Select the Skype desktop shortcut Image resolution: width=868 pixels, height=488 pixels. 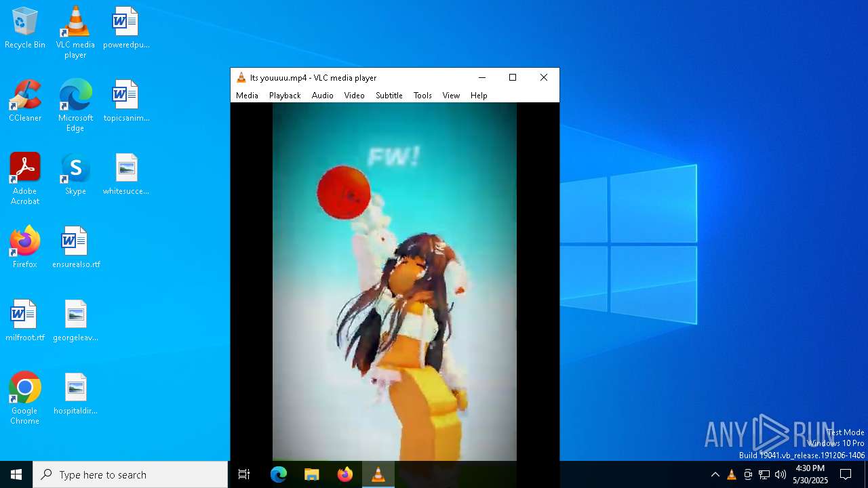tap(75, 174)
